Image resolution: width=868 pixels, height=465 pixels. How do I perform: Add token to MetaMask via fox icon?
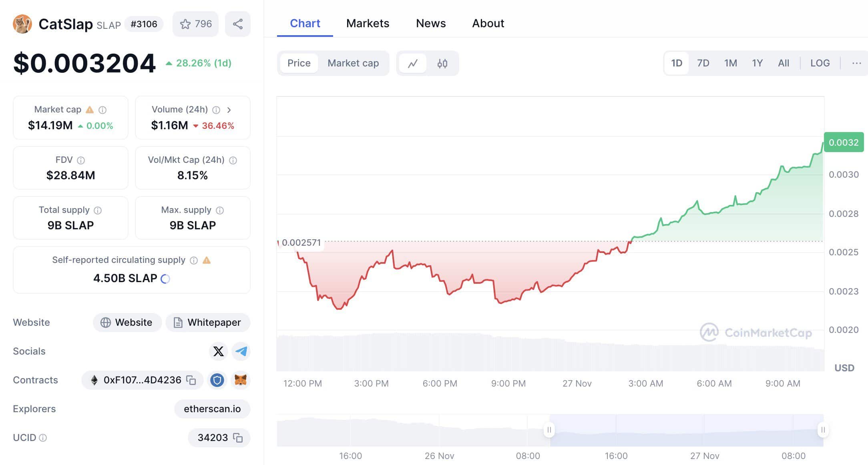[240, 380]
